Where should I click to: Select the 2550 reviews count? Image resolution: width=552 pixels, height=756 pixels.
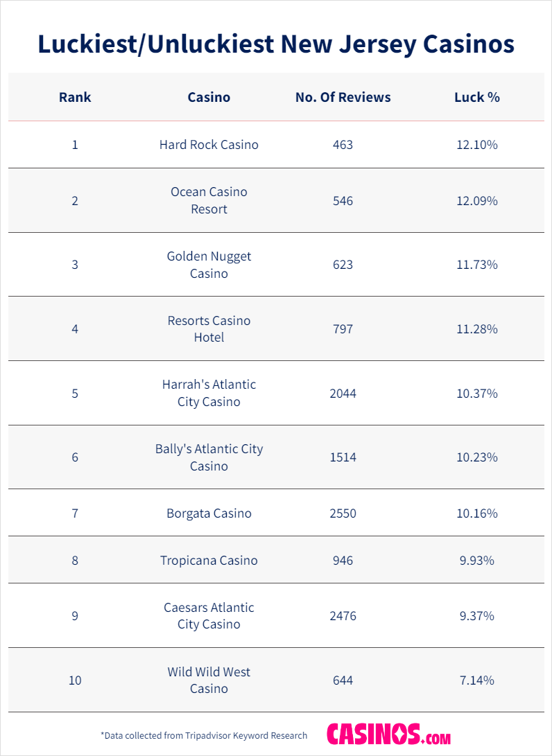point(343,513)
